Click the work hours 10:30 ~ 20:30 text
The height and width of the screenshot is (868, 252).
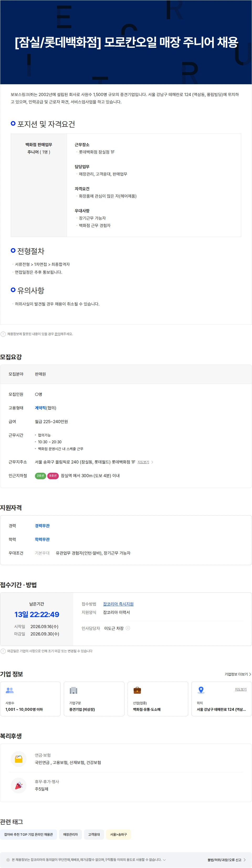pos(50,442)
